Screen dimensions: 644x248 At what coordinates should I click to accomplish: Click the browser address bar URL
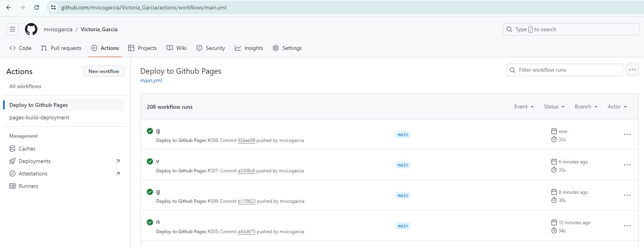(144, 7)
